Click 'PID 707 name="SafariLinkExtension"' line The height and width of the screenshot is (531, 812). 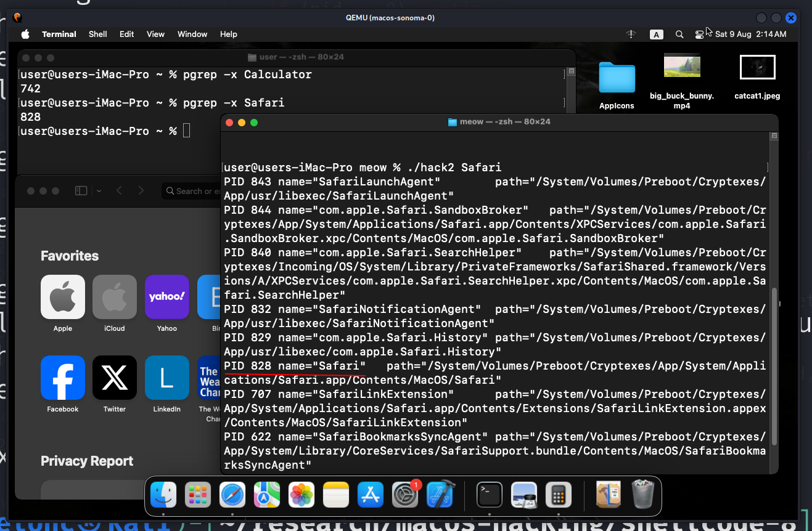pos(339,394)
